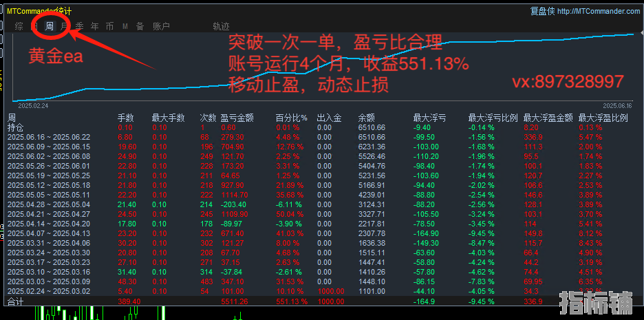
Task: Switch to the 综 summary tab
Action: pyautogui.click(x=19, y=26)
